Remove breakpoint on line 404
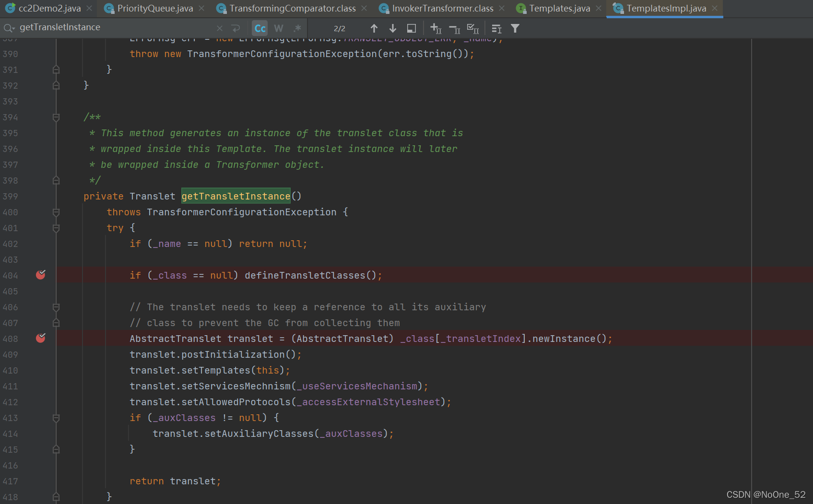The image size is (813, 504). coord(41,275)
